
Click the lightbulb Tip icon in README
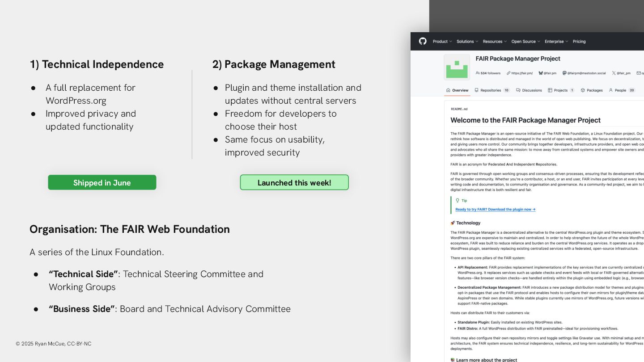tap(457, 201)
